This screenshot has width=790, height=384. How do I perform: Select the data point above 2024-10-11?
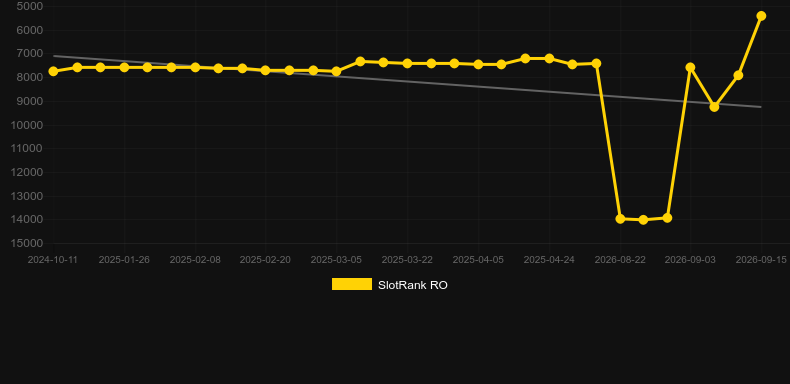click(x=53, y=72)
